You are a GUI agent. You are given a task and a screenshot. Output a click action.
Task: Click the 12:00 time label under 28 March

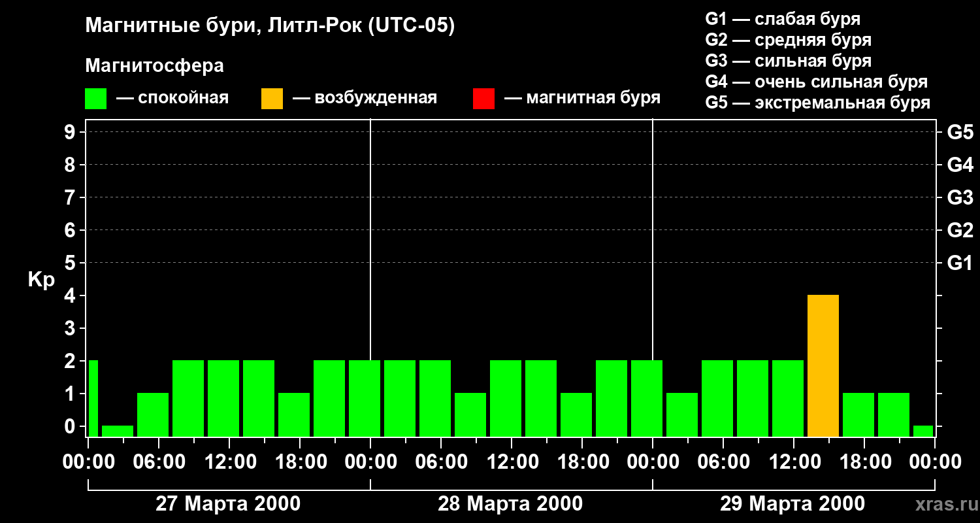[x=513, y=462]
